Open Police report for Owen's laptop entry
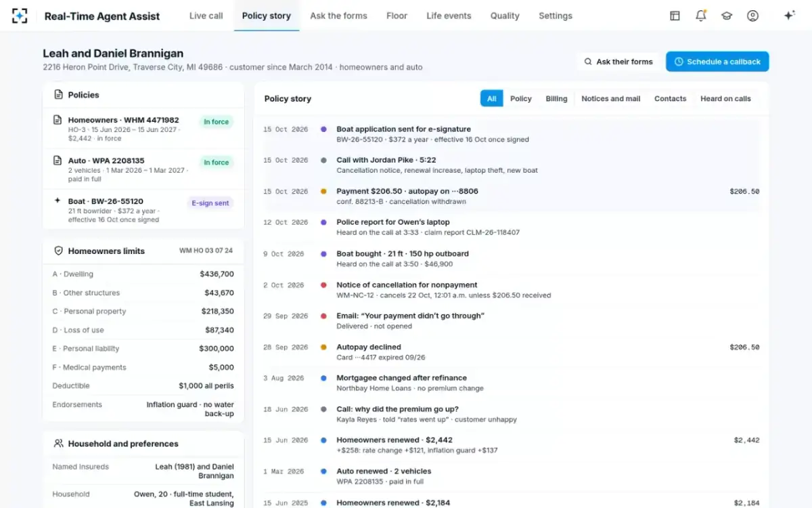The height and width of the screenshot is (508, 812). click(511, 228)
